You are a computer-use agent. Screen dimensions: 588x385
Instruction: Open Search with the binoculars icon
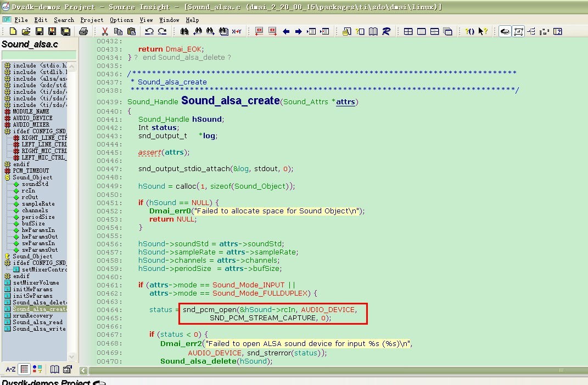184,31
